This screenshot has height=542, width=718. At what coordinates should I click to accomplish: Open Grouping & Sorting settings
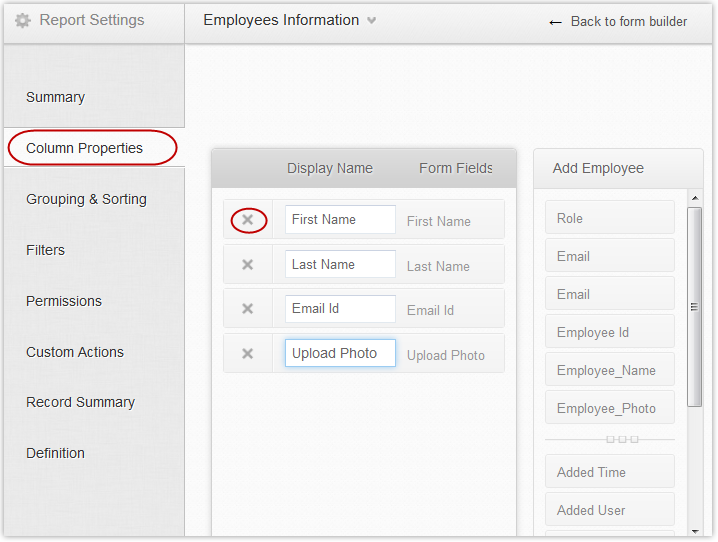(x=87, y=199)
